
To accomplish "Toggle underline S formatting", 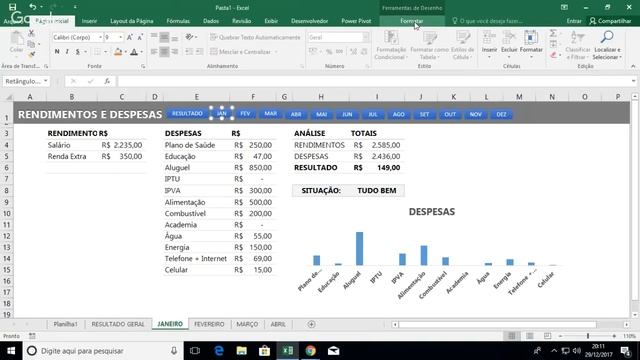I will (x=78, y=52).
